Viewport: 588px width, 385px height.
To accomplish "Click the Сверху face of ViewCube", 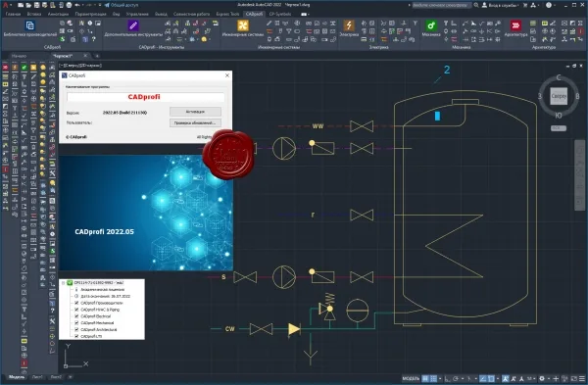I will point(559,96).
